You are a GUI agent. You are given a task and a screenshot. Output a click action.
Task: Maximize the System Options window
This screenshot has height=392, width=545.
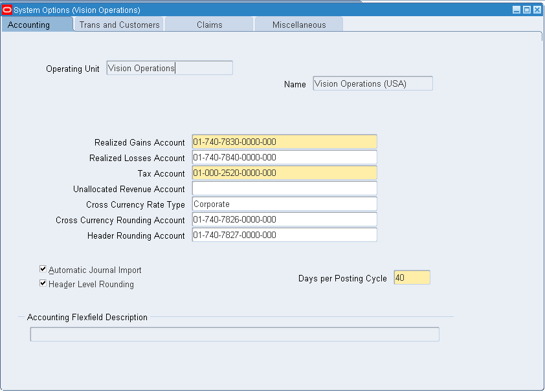tap(527, 10)
